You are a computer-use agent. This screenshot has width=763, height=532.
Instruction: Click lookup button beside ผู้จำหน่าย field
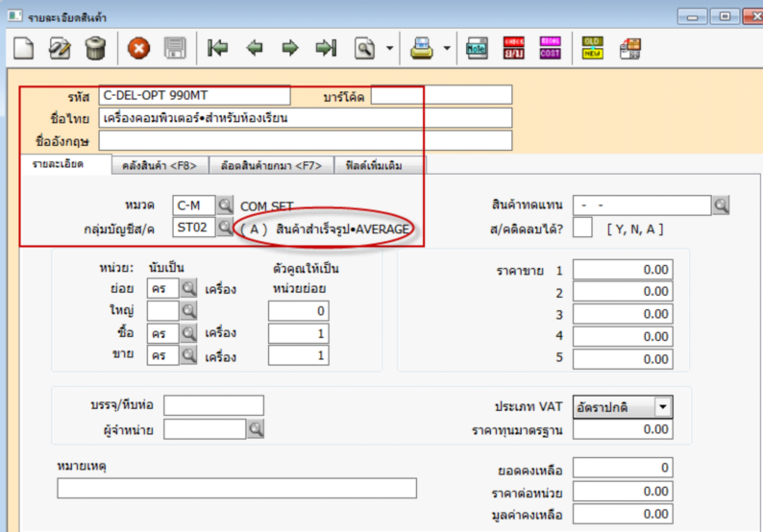tap(255, 429)
